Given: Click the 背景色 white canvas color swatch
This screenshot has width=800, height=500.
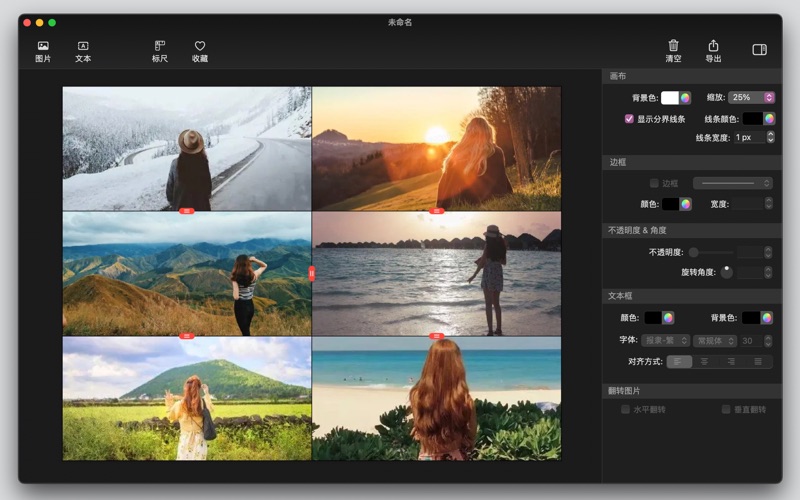Looking at the screenshot, I should 669,98.
